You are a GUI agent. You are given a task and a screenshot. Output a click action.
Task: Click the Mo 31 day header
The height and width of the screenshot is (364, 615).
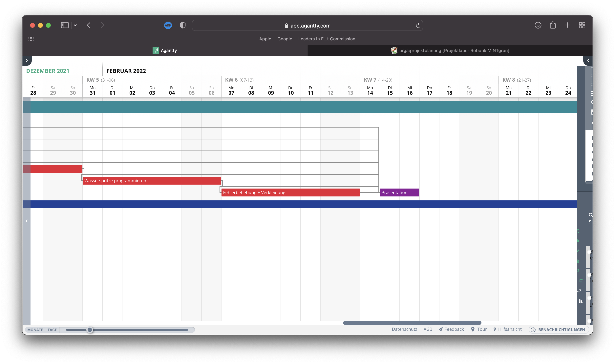(x=93, y=91)
